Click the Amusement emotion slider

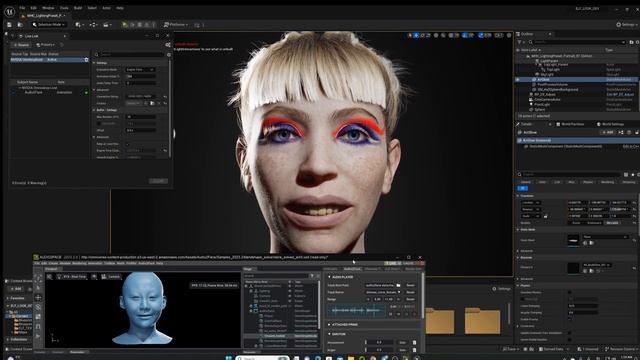(380, 342)
